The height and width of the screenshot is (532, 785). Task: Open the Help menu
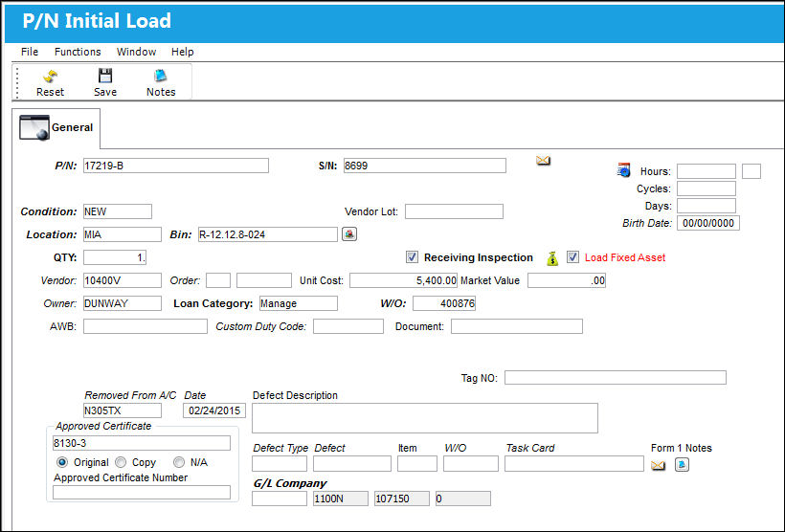(182, 52)
